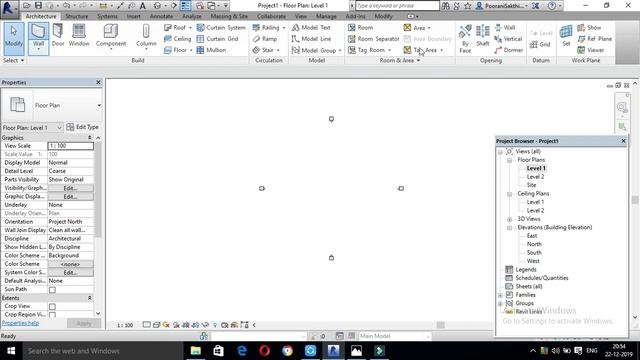
Task: Open the Manage ribbon tab
Action: coord(326,16)
